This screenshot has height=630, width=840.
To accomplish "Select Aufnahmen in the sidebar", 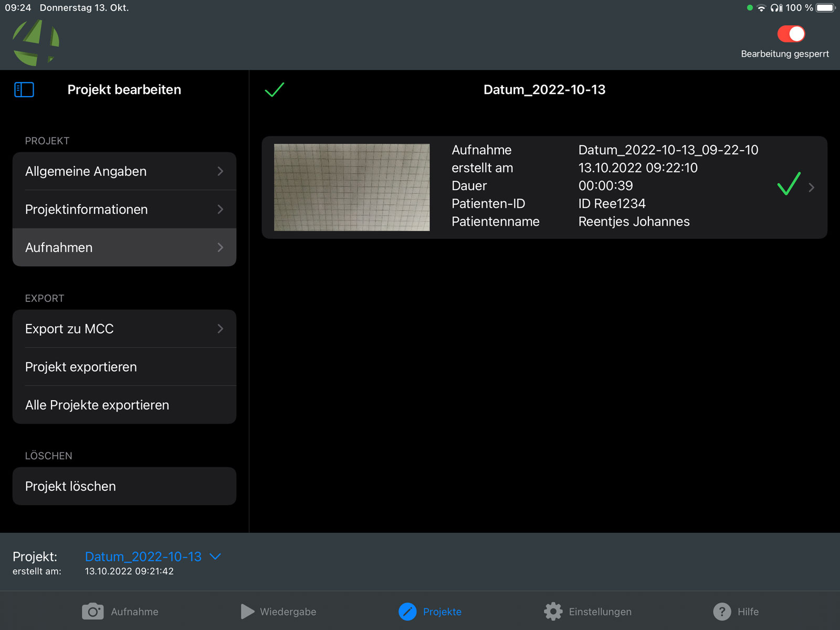I will [x=124, y=247].
